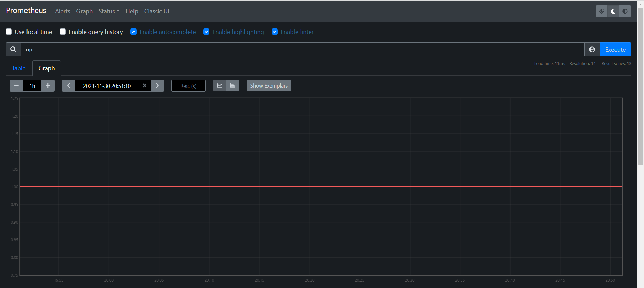Click the Result series: 13 text
This screenshot has width=644, height=288.
point(616,63)
